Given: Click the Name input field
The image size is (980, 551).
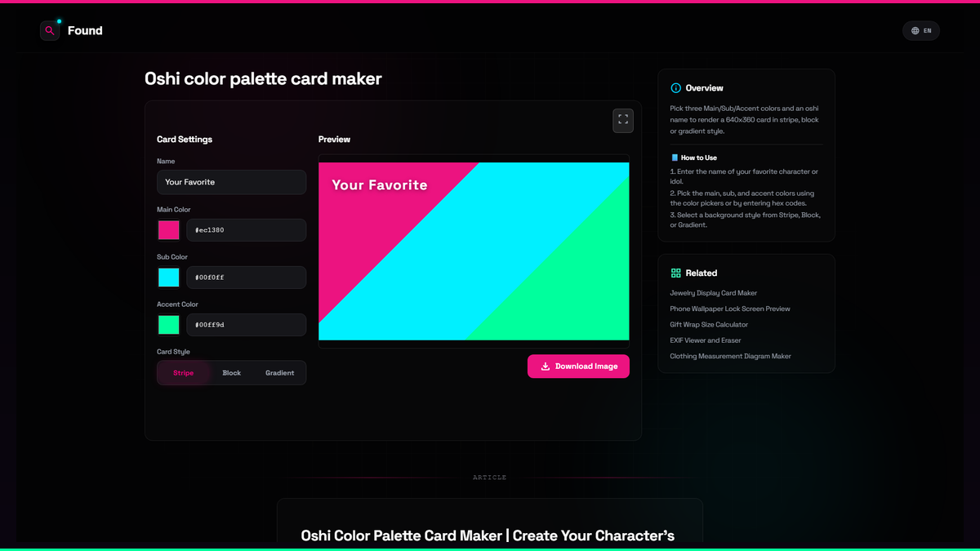Looking at the screenshot, I should click(x=231, y=182).
